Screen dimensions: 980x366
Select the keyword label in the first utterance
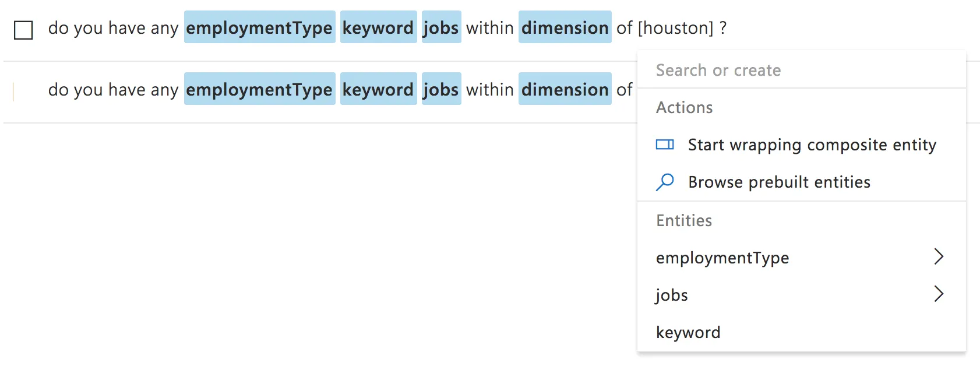coord(378,27)
